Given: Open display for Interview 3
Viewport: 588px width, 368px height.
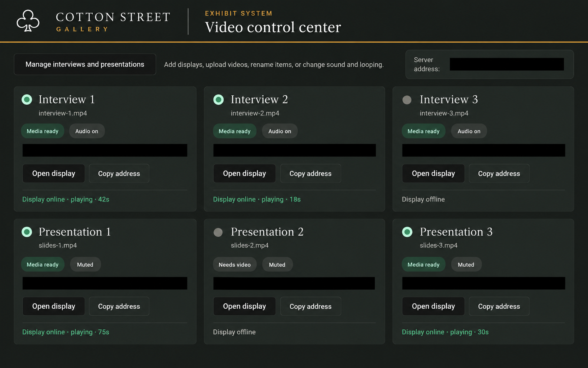Looking at the screenshot, I should (433, 173).
